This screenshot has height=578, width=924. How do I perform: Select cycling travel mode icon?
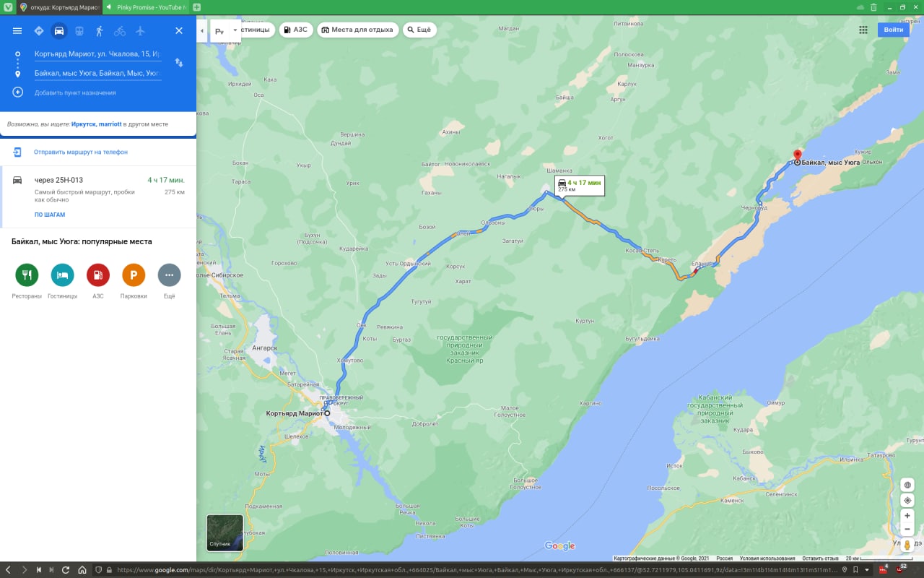point(119,31)
